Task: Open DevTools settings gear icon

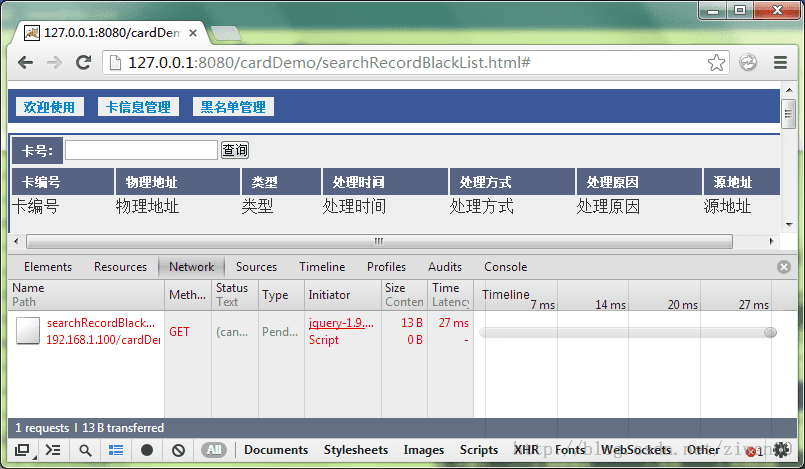Action: pos(781,450)
